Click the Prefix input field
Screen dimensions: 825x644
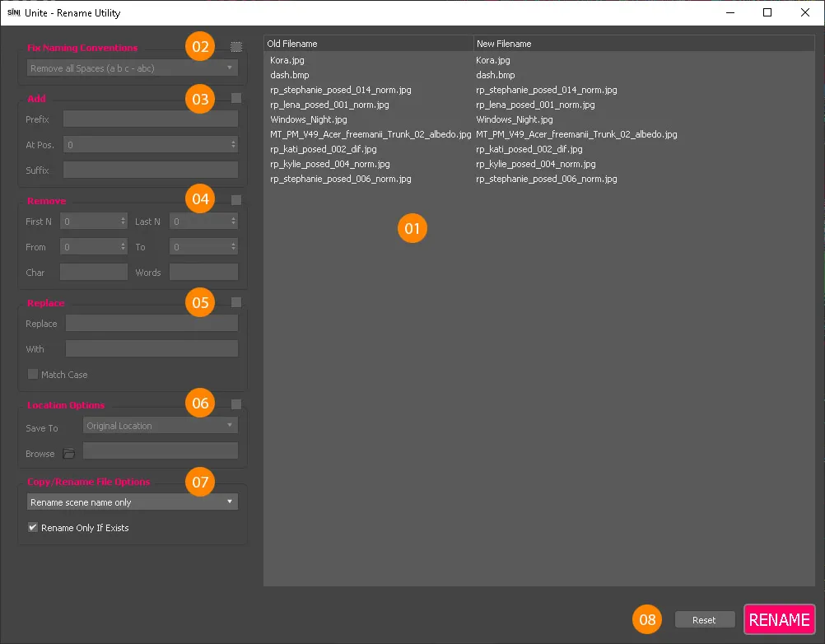pyautogui.click(x=151, y=119)
